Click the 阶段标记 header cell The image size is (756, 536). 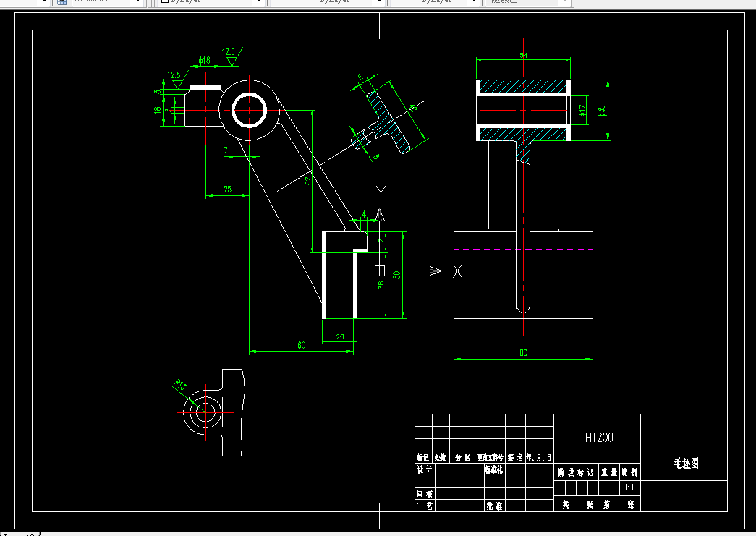[576, 472]
